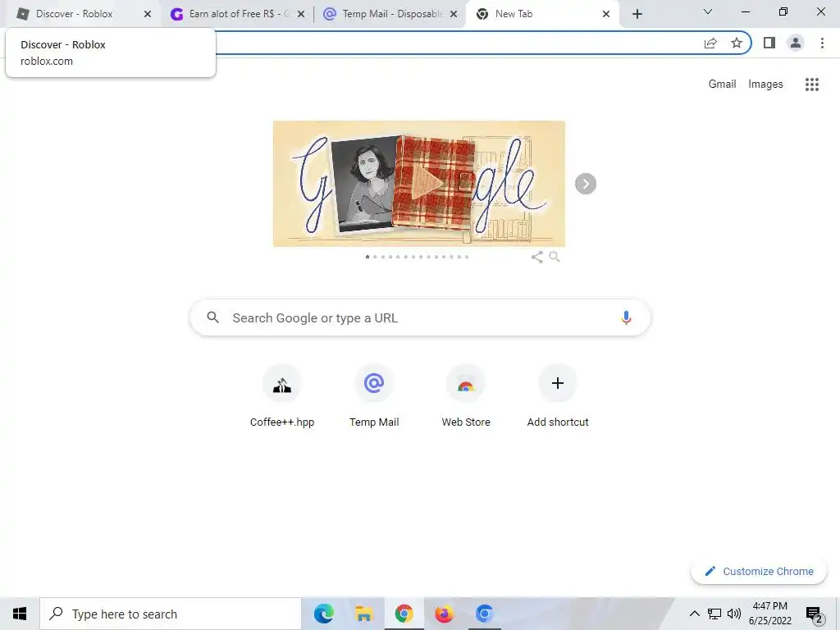Switch to the Temp Mail tab
Screen dimensions: 840x630
tap(391, 14)
